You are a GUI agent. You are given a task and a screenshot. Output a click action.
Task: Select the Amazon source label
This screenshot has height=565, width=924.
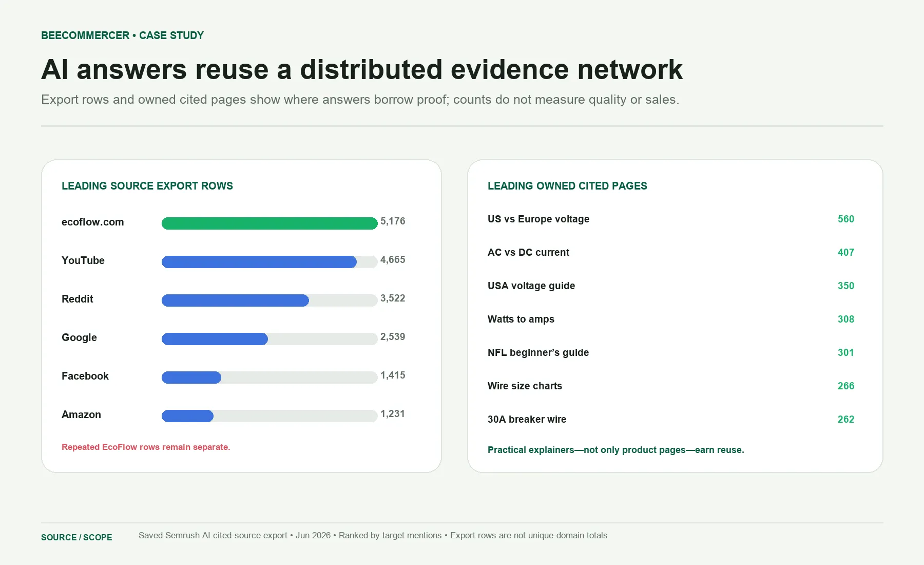[81, 415]
